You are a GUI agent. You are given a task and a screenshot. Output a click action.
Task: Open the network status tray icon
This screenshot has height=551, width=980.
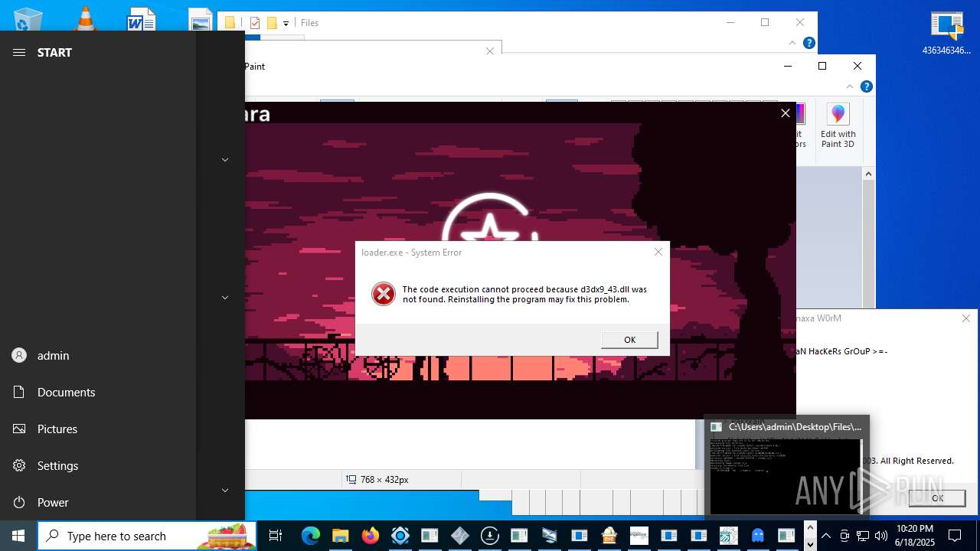pos(863,536)
